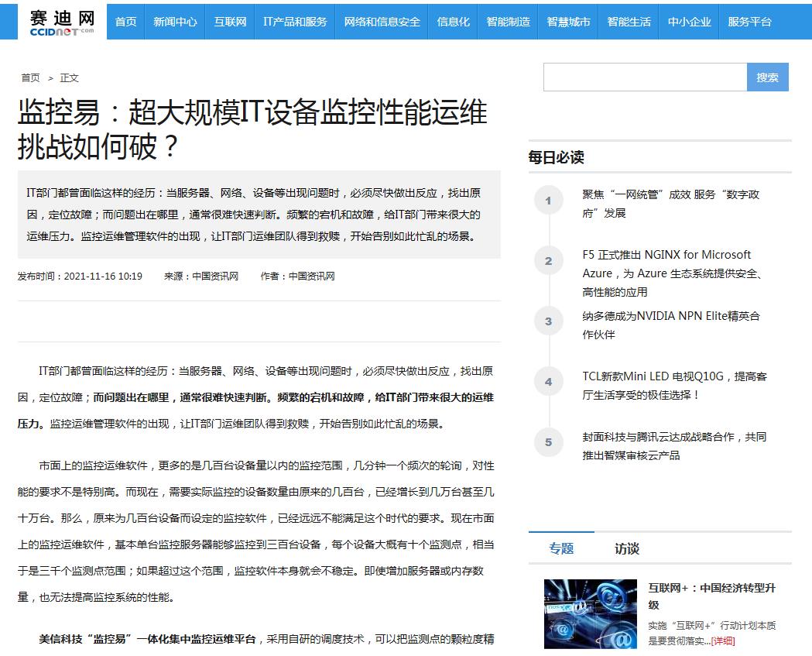Click the 首页 breadcrumb link

pyautogui.click(x=30, y=77)
